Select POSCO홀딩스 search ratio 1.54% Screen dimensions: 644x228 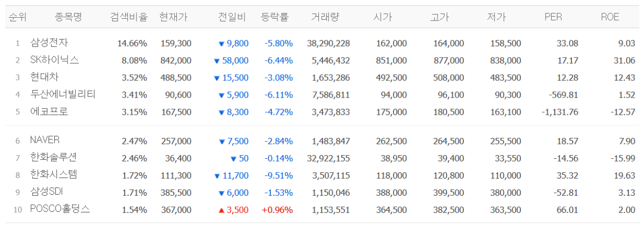(x=134, y=210)
